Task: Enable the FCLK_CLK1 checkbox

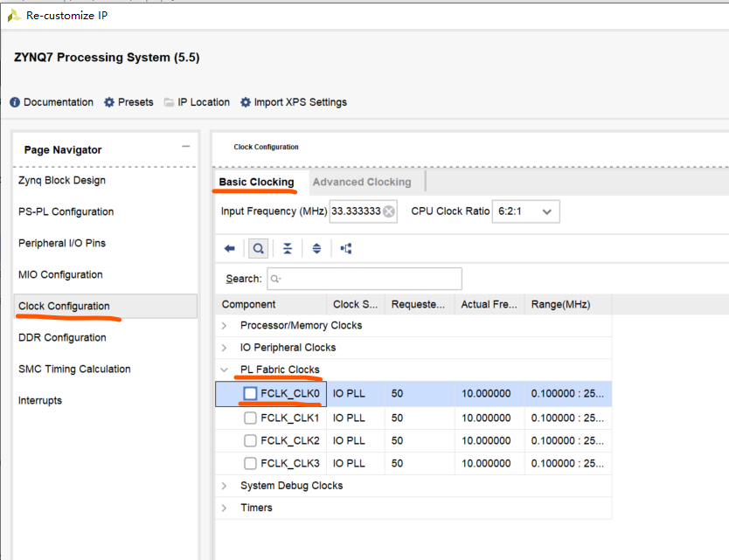Action: pos(251,418)
